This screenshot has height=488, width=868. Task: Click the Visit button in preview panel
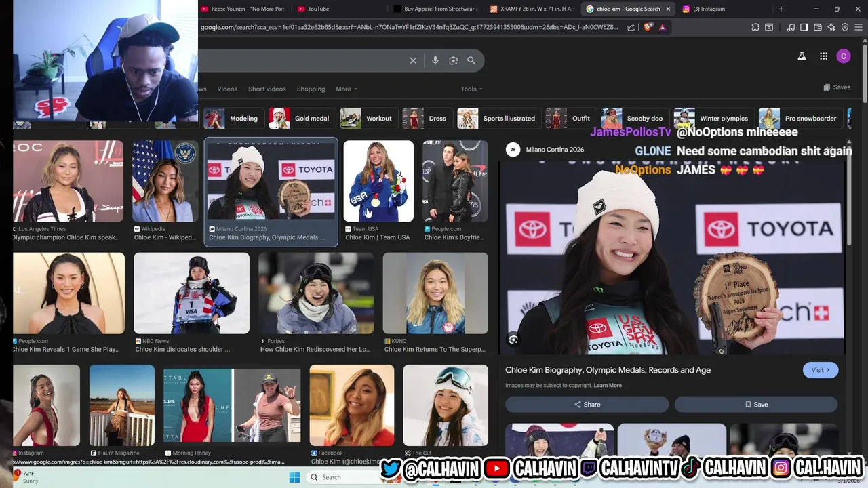[x=821, y=370]
